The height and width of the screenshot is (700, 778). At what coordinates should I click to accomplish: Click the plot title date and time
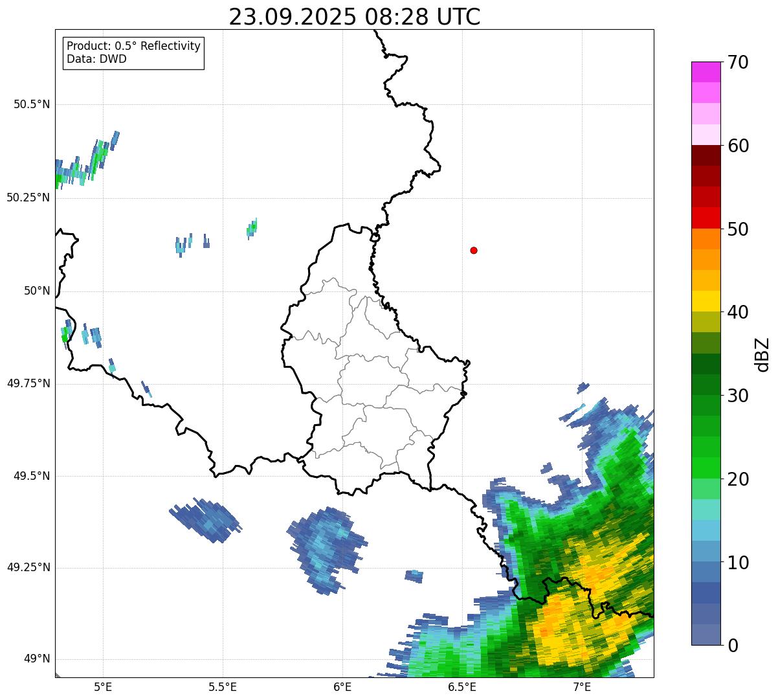click(x=355, y=16)
